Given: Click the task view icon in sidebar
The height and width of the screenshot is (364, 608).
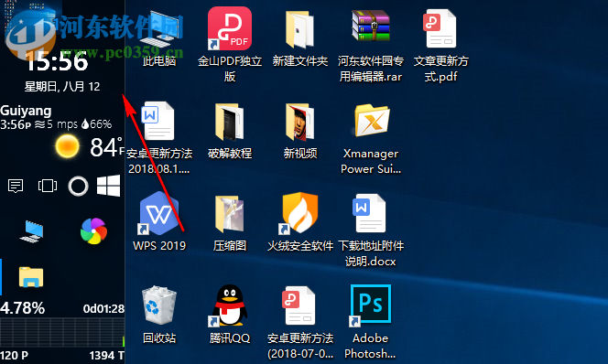Looking at the screenshot, I should (x=48, y=186).
